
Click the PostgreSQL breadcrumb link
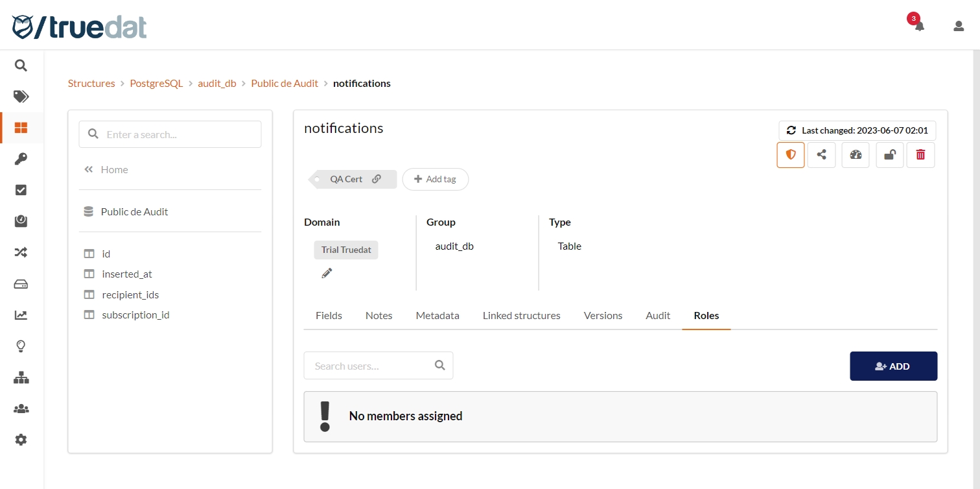(x=156, y=83)
